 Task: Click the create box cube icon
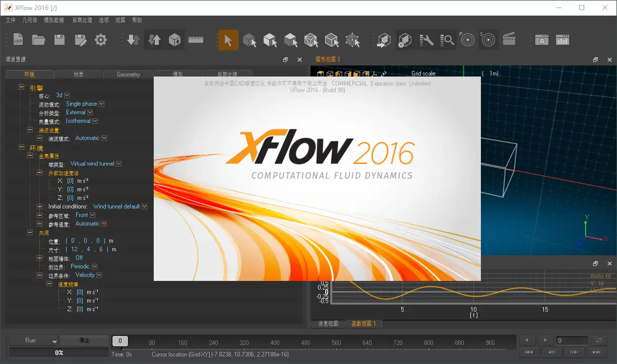point(174,40)
